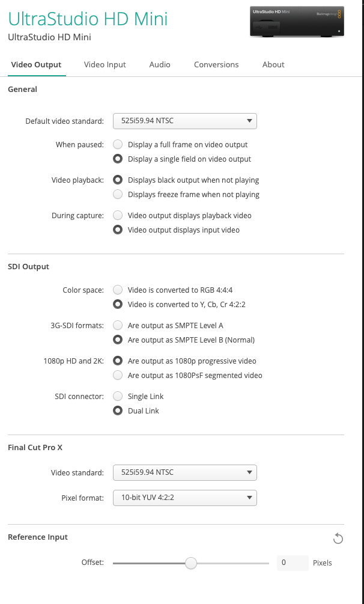Select SMPTE Level A output option

(118, 325)
